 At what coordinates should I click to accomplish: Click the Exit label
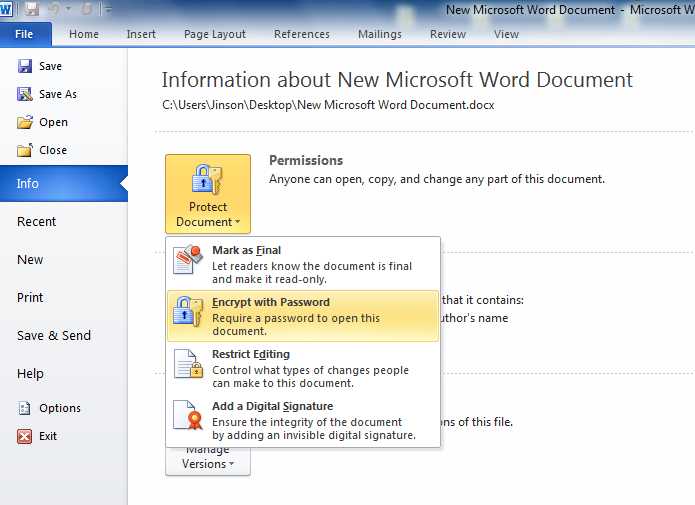tap(47, 436)
